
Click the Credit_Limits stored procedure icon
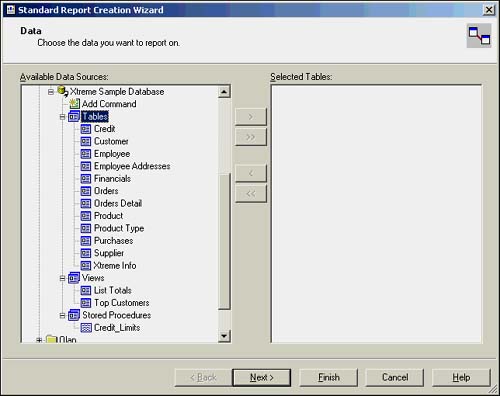[x=86, y=328]
